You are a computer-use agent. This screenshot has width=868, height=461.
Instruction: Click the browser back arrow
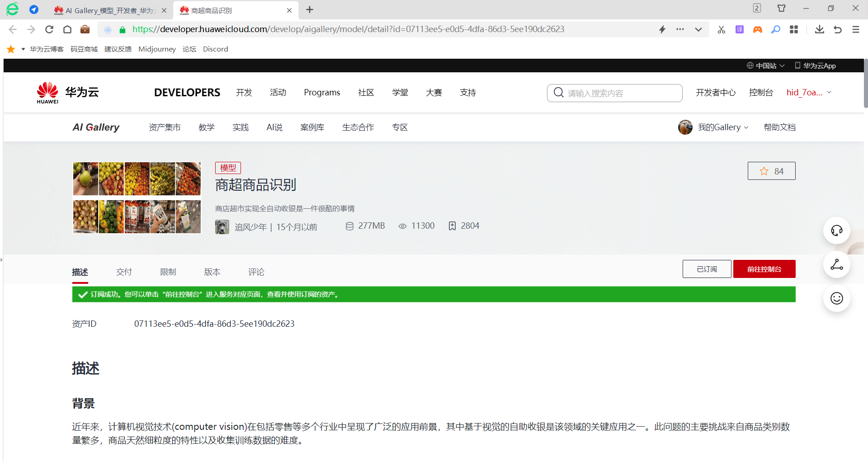[x=13, y=29]
